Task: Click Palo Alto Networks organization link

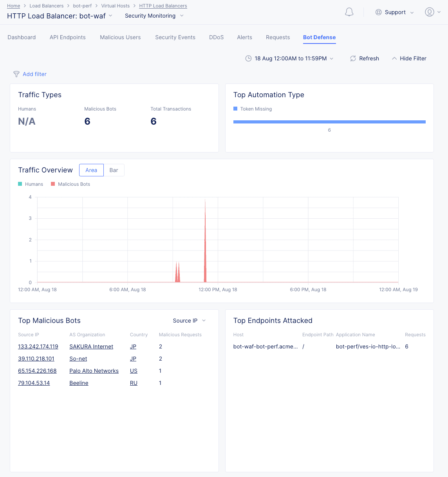Action: [94, 371]
